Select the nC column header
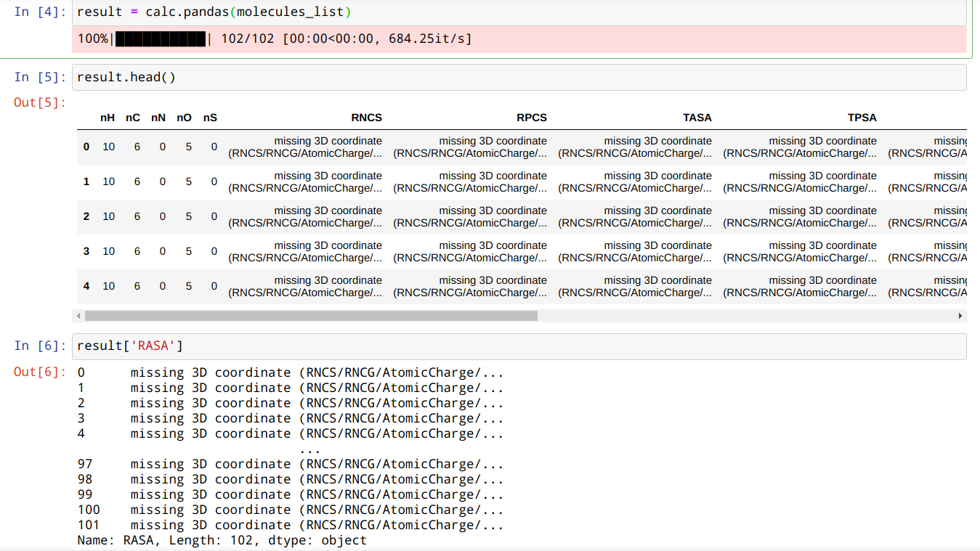This screenshot has width=980, height=551. pyautogui.click(x=133, y=117)
